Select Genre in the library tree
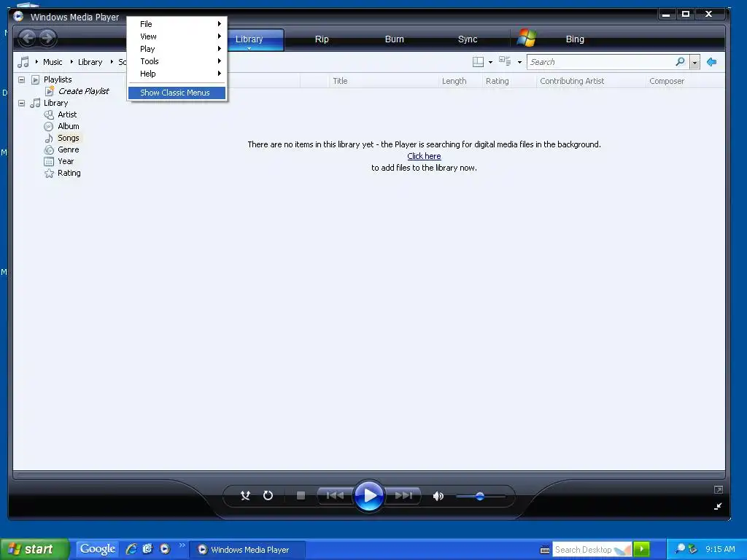Viewport: 747px width, 560px height. coord(69,149)
